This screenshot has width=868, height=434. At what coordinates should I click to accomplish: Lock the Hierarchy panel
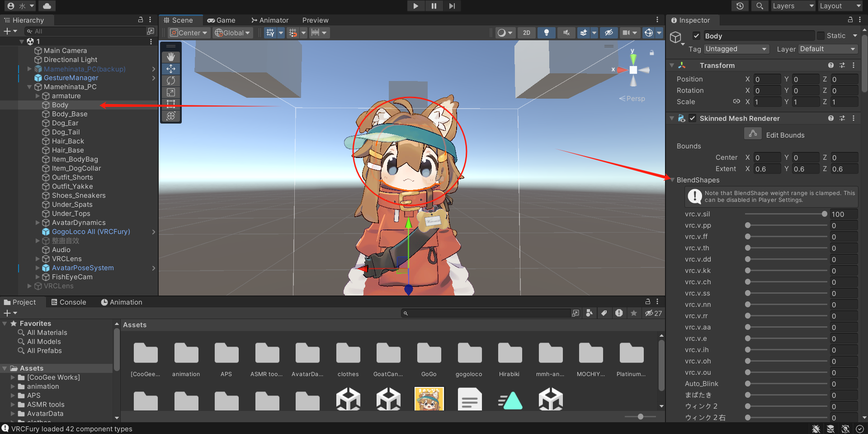(141, 20)
